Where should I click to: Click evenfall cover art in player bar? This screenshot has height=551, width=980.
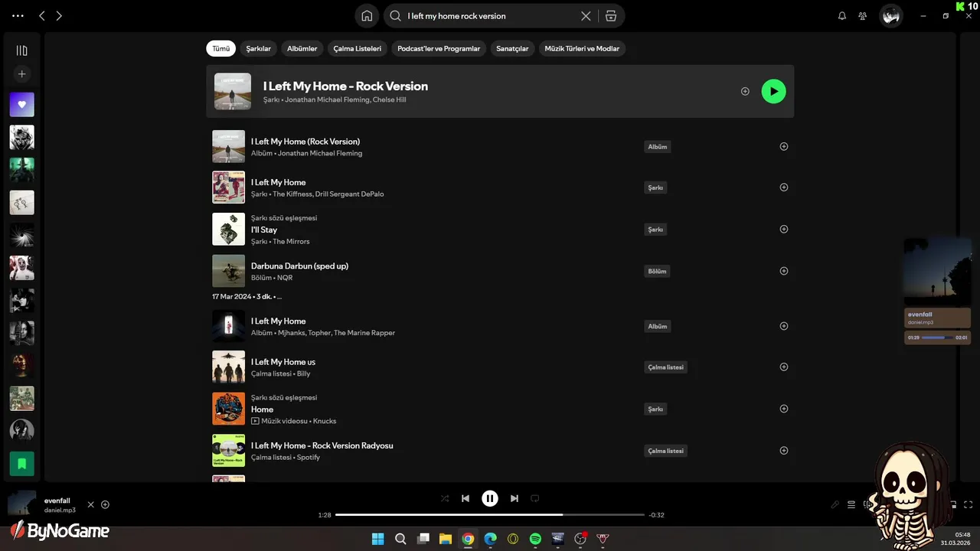tap(21, 504)
